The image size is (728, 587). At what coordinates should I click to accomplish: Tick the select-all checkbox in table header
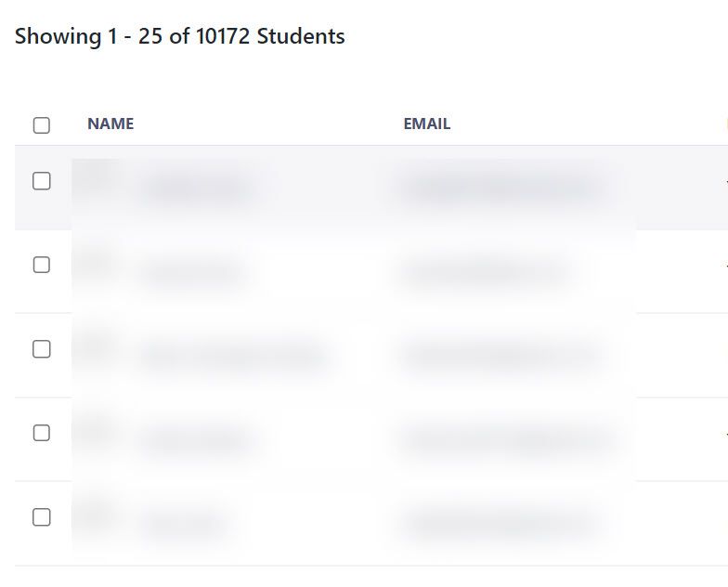(42, 125)
